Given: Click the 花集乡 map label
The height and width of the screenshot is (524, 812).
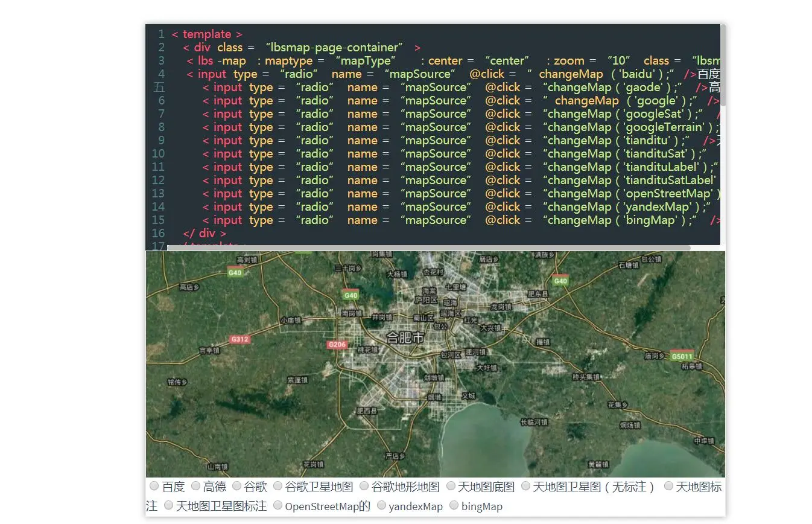Looking at the screenshot, I should coord(618,404).
